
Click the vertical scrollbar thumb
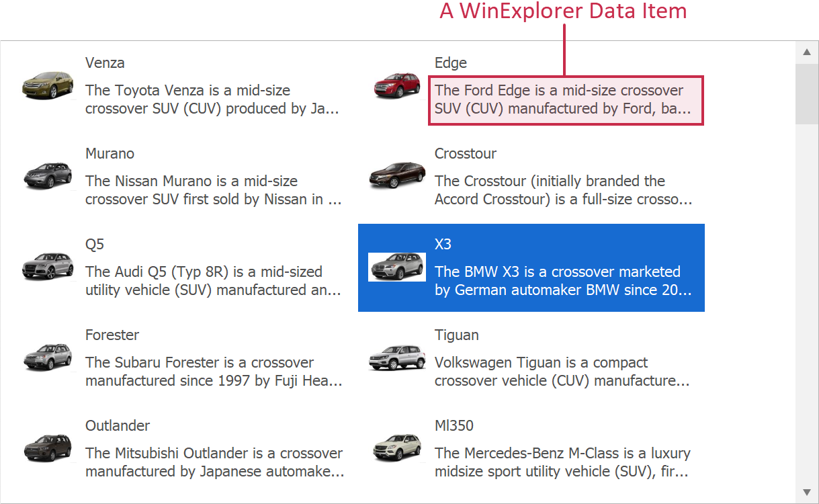coord(807,94)
